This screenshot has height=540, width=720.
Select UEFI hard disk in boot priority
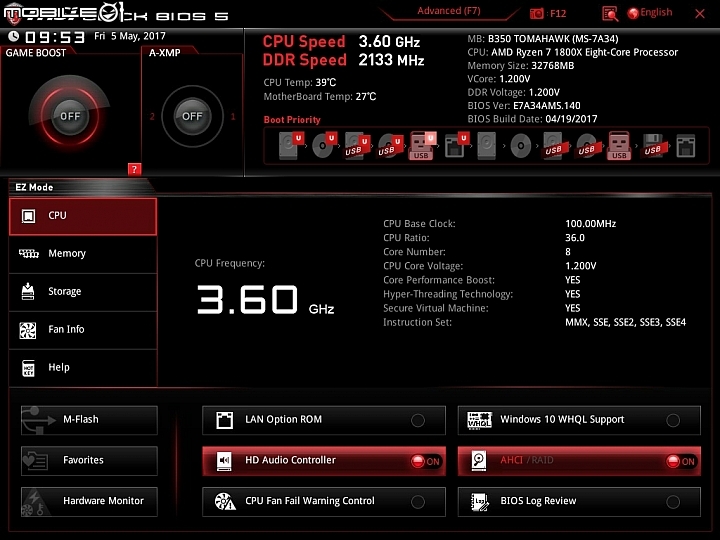291,146
